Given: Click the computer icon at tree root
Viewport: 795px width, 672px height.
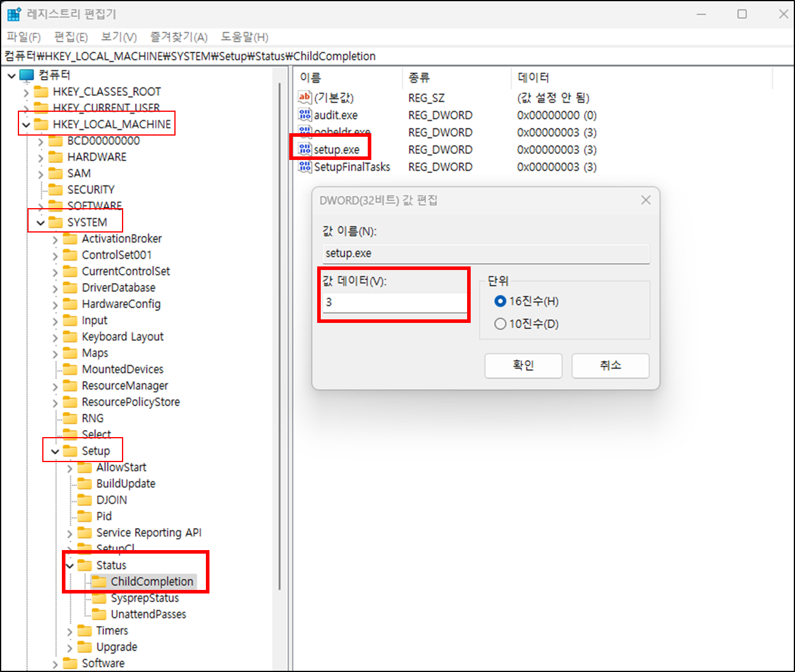Looking at the screenshot, I should (27, 75).
